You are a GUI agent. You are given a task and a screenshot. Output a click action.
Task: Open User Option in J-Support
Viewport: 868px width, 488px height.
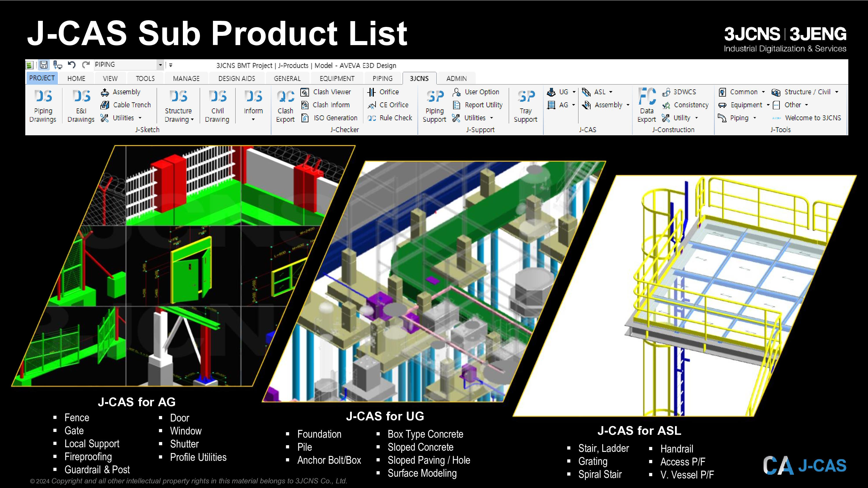pos(476,92)
